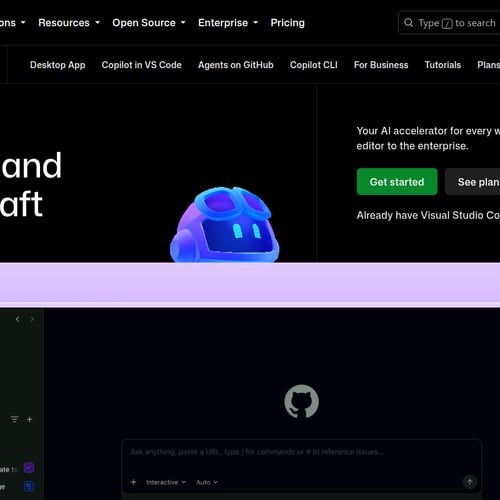Viewport: 500px width, 500px height.
Task: Click the send arrow button
Action: (x=470, y=482)
